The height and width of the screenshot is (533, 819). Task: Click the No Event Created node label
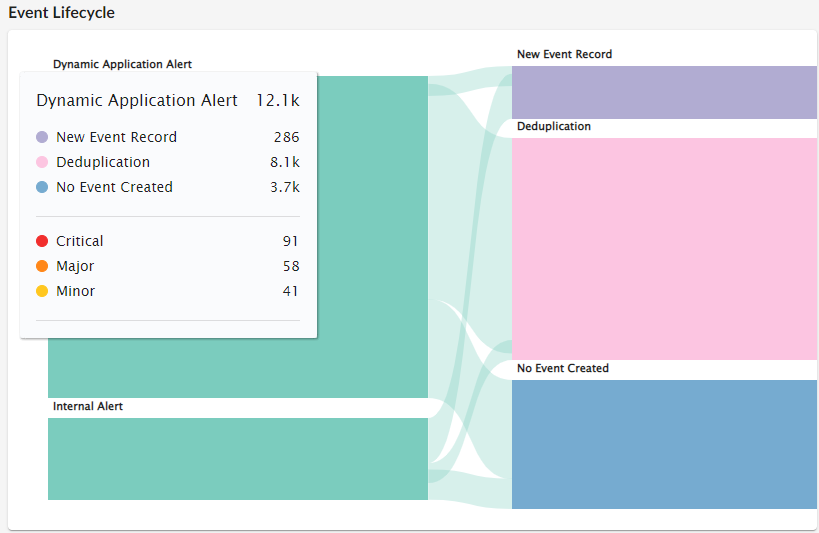(563, 369)
